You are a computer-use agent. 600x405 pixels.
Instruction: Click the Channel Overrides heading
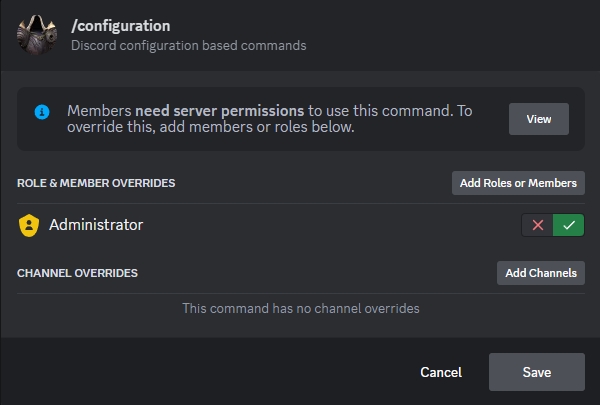(x=77, y=273)
